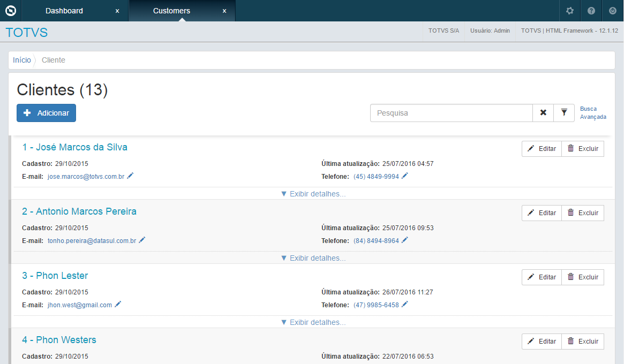Click the TOTVS S/A header item

tap(443, 31)
